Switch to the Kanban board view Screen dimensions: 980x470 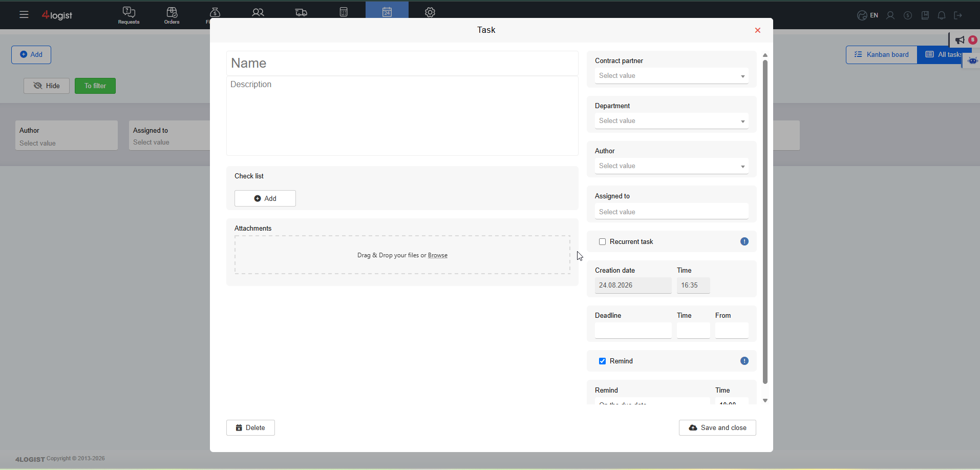881,55
